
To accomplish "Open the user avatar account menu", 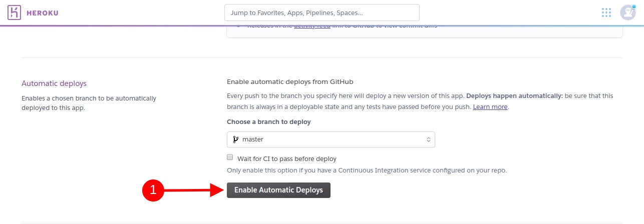I will [x=627, y=12].
